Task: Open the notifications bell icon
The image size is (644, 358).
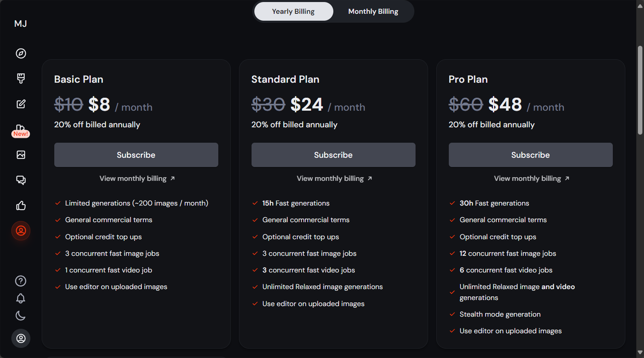Action: coord(21,298)
